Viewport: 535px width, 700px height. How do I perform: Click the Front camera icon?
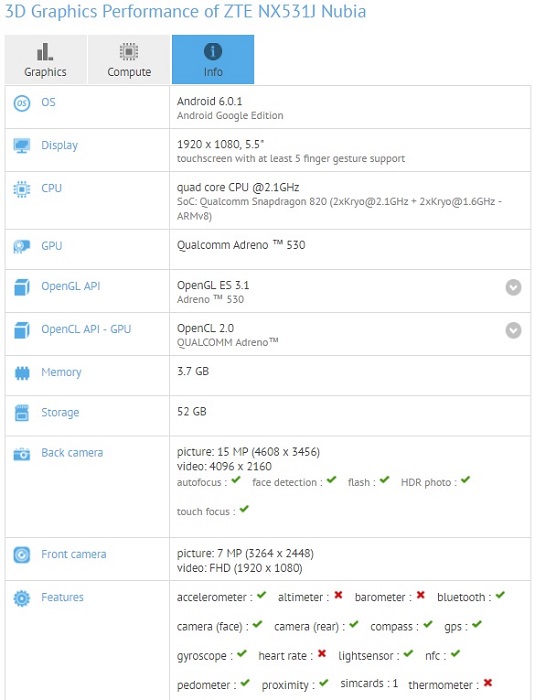pyautogui.click(x=22, y=555)
